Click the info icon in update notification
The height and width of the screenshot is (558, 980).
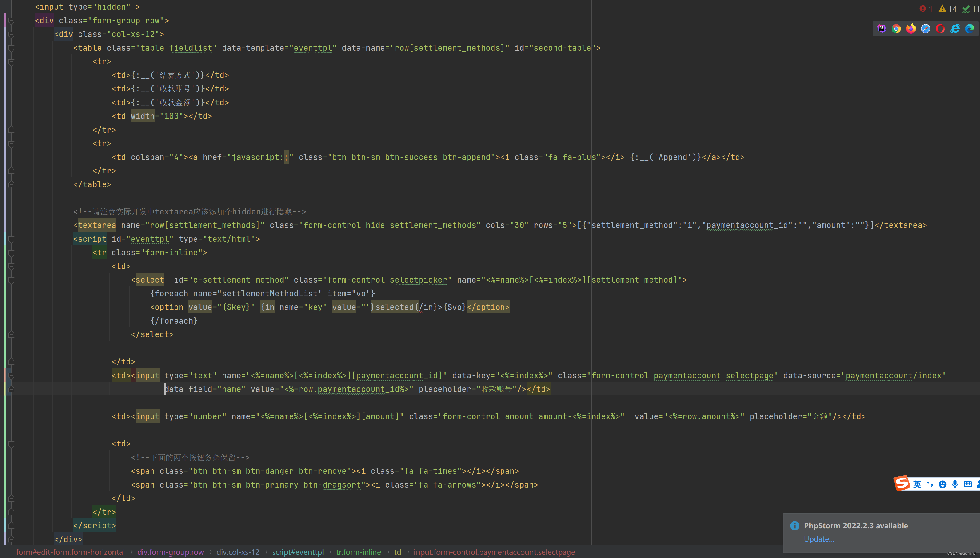click(795, 525)
